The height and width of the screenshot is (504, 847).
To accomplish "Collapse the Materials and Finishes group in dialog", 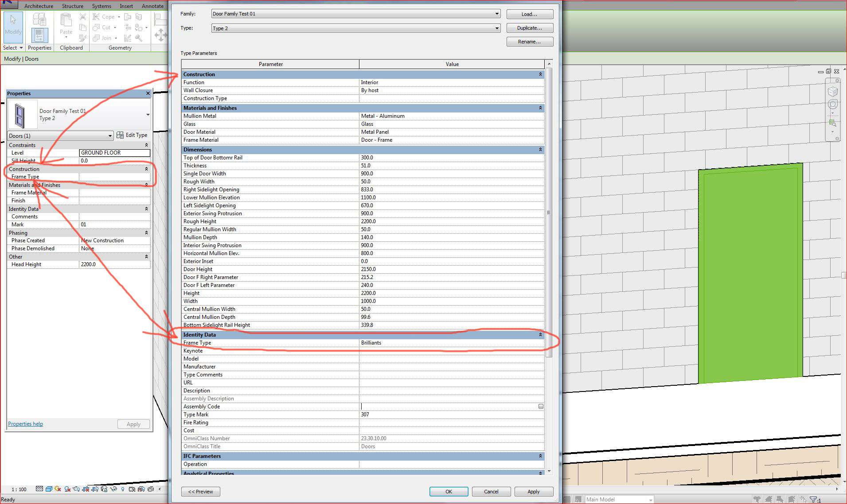I will coord(540,108).
